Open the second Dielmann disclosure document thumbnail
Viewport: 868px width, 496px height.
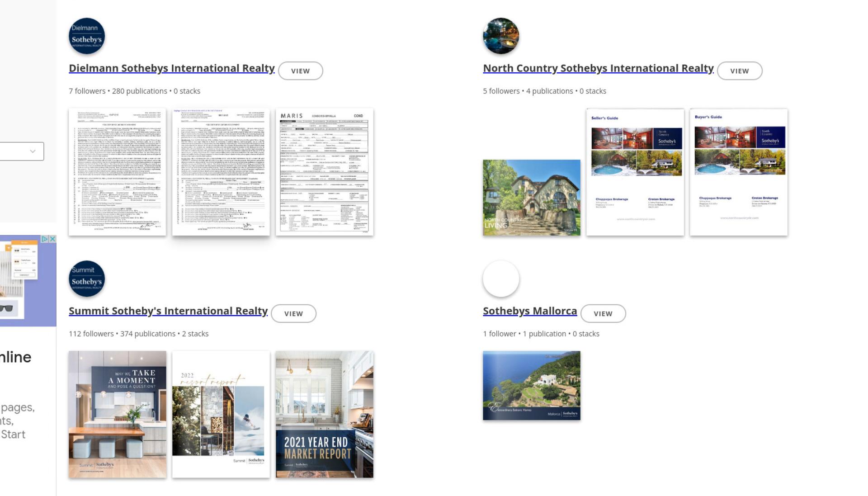(221, 172)
